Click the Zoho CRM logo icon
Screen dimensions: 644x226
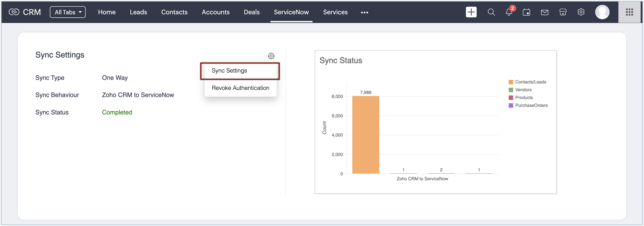click(14, 12)
